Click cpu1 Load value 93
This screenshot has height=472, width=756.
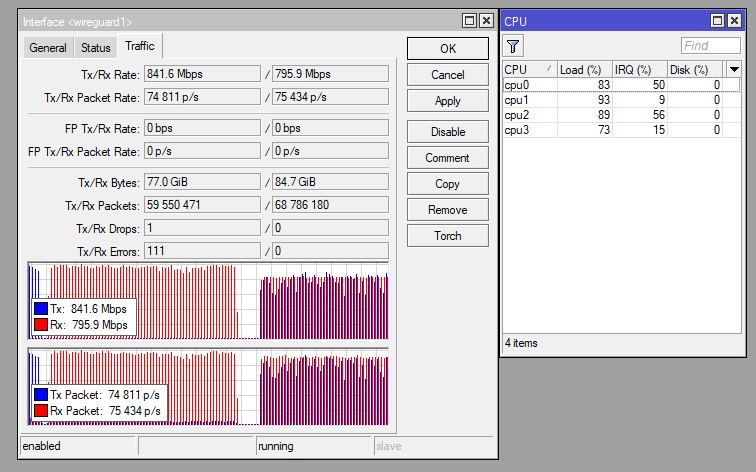pyautogui.click(x=604, y=100)
